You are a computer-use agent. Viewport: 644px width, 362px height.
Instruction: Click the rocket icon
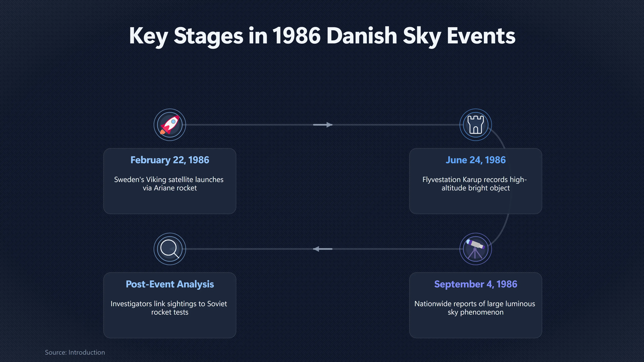(170, 125)
